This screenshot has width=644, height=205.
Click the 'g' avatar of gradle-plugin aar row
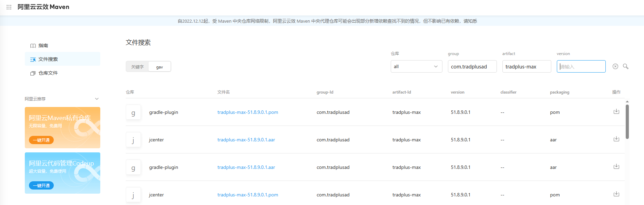tap(133, 167)
